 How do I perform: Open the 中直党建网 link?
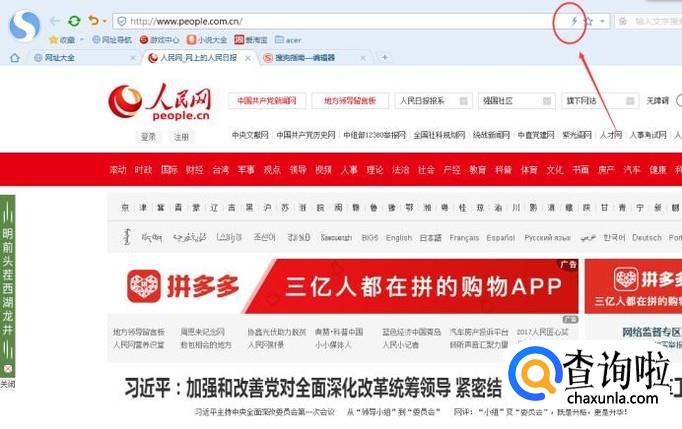[x=536, y=135]
